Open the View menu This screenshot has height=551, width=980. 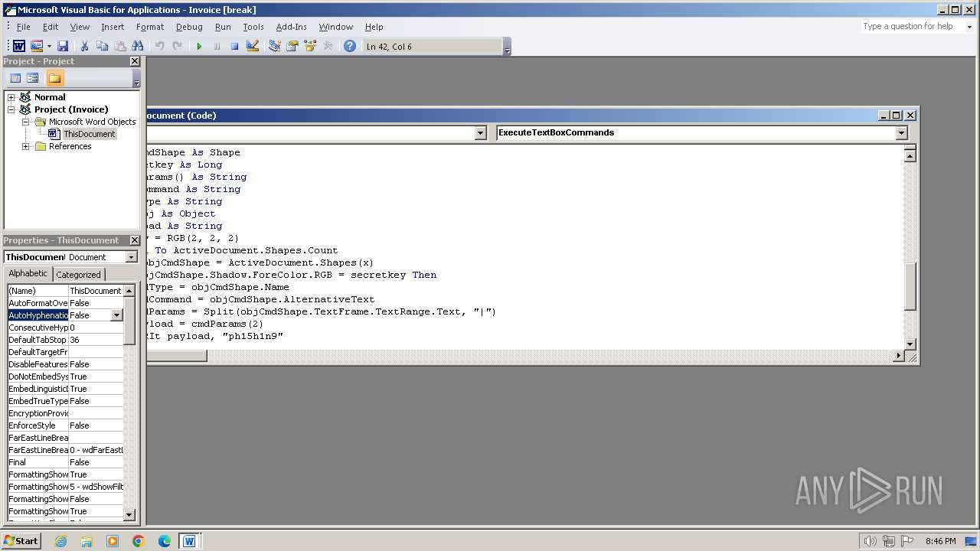tap(80, 27)
